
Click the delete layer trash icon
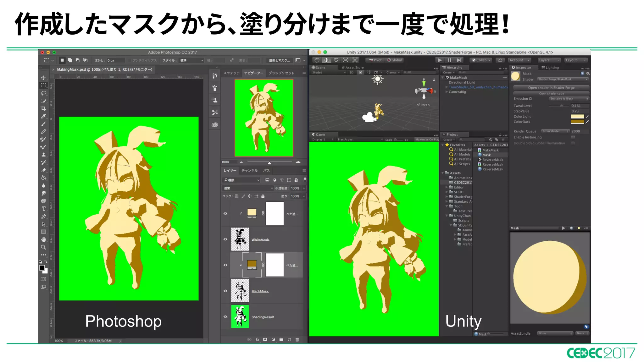click(297, 339)
